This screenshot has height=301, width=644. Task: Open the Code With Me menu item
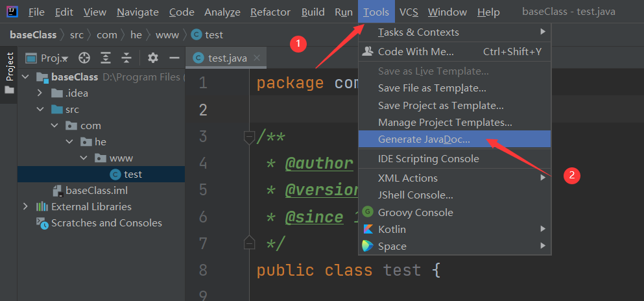point(454,52)
